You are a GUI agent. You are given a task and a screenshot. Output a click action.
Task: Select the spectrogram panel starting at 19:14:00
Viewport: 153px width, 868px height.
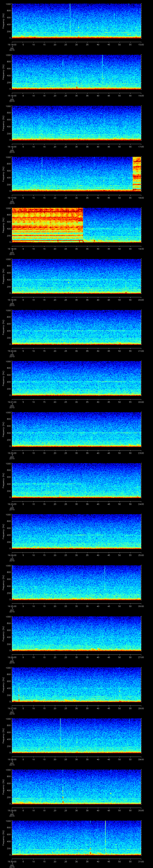click(76, 21)
